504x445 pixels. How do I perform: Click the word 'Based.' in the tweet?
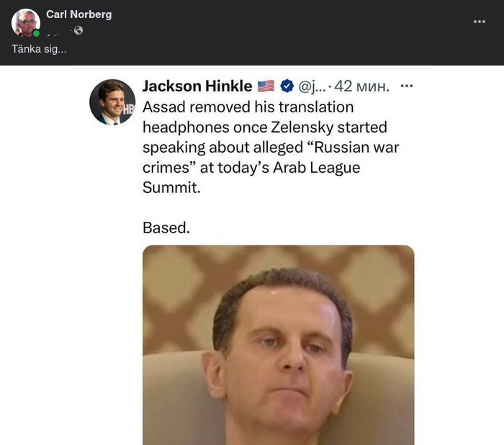coord(166,228)
